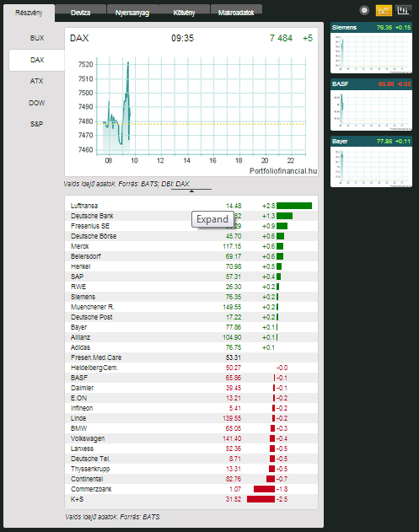Open the Bayer mini chart thumbnail

[x=371, y=162]
